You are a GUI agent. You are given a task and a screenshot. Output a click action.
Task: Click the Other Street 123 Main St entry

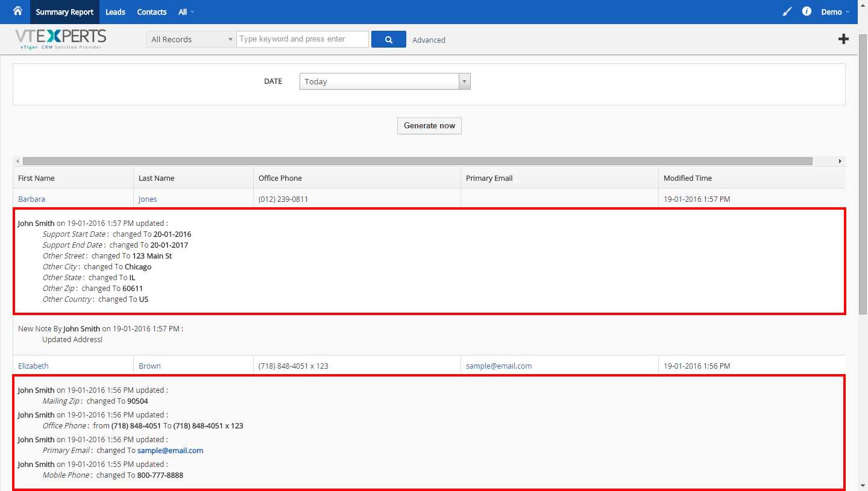tap(107, 255)
